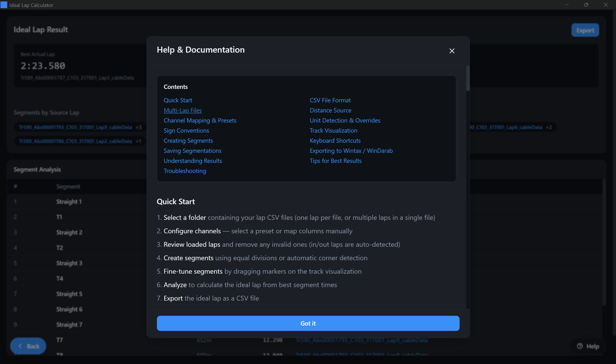Open the Troubleshooting help section

[x=185, y=171]
